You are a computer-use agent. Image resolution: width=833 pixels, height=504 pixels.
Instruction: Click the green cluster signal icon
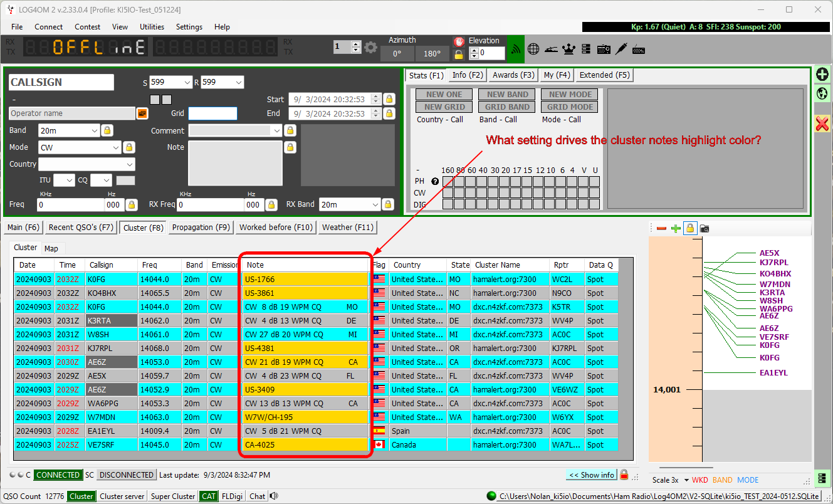516,48
